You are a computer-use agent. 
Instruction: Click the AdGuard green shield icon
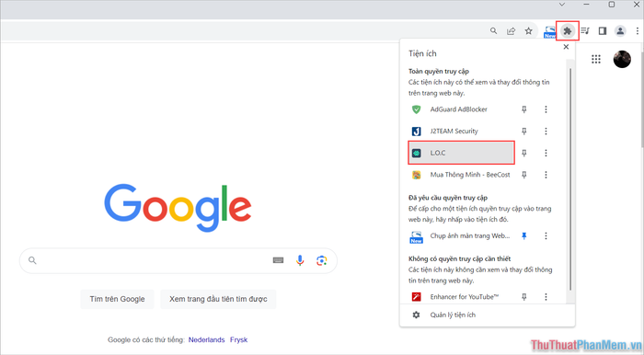416,109
